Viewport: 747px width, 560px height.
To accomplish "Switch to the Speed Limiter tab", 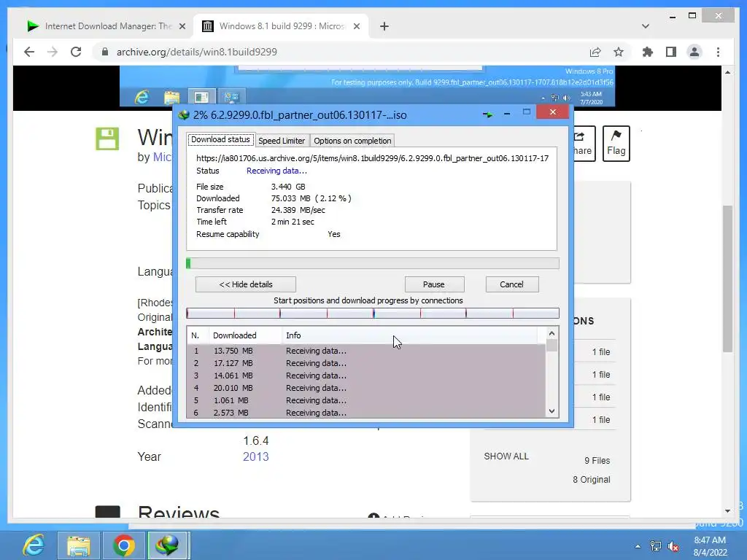I will click(282, 141).
